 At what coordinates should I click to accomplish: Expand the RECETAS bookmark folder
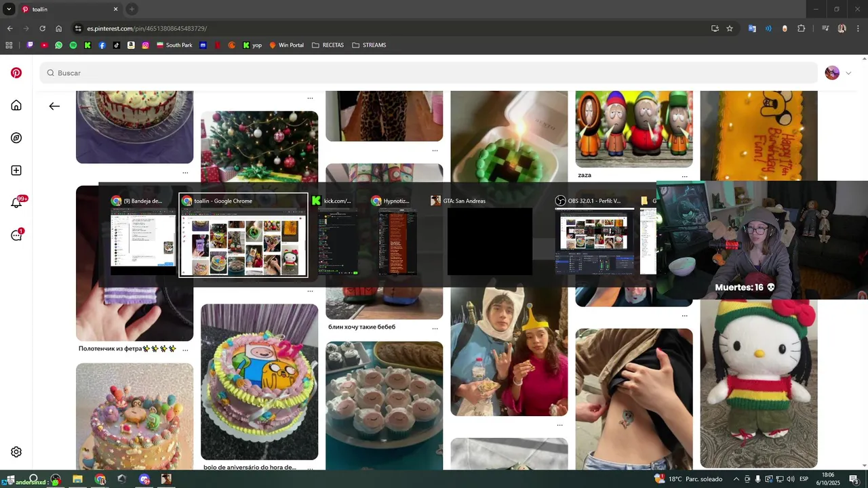tap(328, 45)
